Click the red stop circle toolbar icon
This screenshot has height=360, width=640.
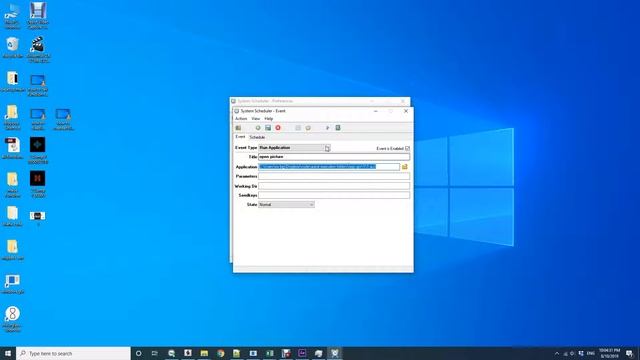coord(278,128)
